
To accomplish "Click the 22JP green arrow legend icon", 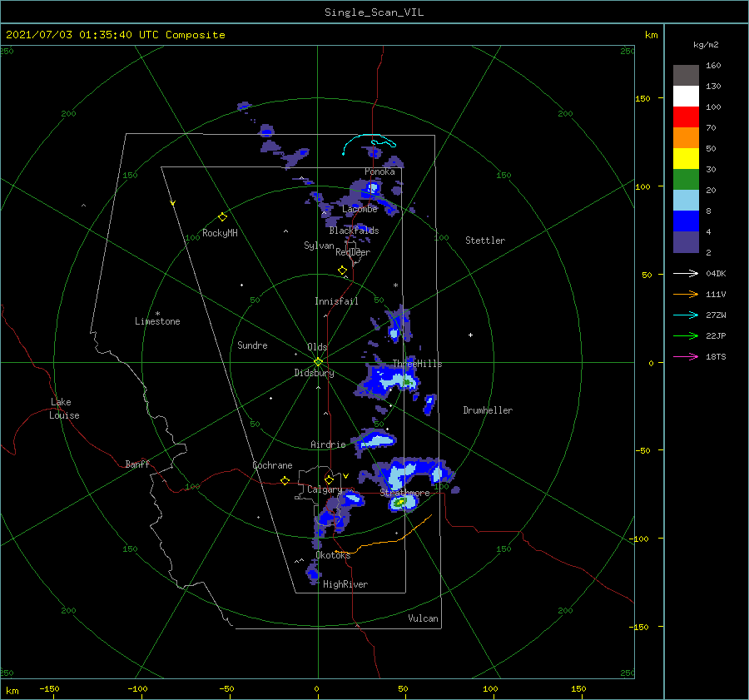I will coord(686,336).
